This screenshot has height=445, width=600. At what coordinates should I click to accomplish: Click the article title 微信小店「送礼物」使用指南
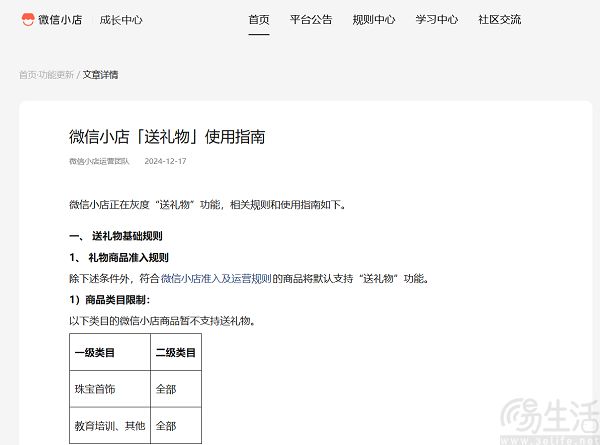pyautogui.click(x=167, y=137)
